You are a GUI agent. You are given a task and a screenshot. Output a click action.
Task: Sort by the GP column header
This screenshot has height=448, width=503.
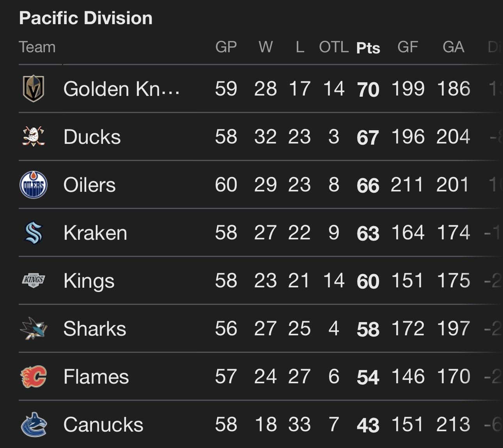[x=226, y=47]
